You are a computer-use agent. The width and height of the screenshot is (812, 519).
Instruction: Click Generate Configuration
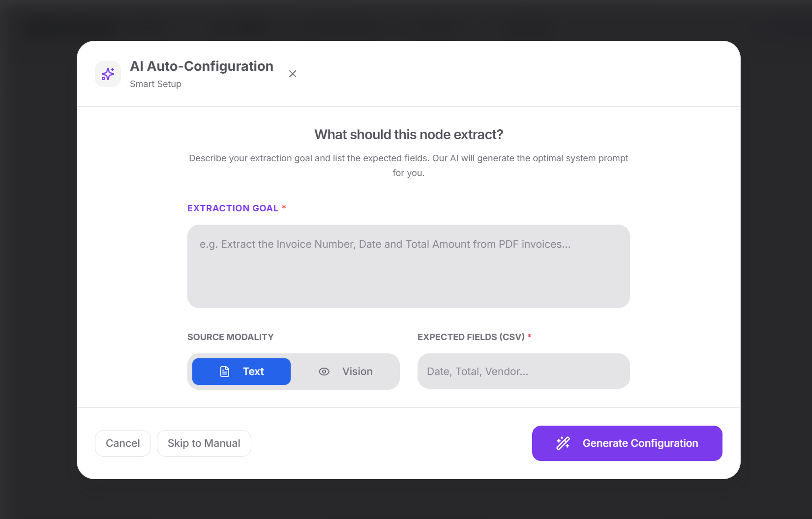coord(627,443)
